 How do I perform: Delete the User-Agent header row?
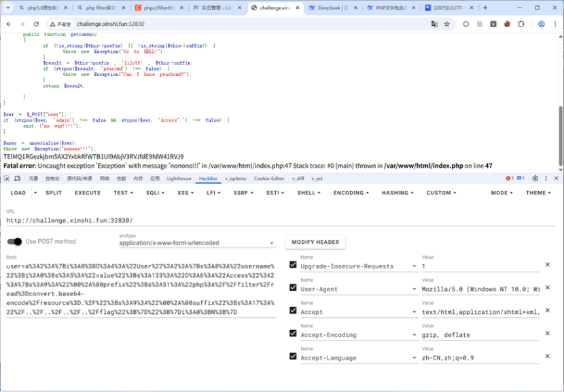547,288
